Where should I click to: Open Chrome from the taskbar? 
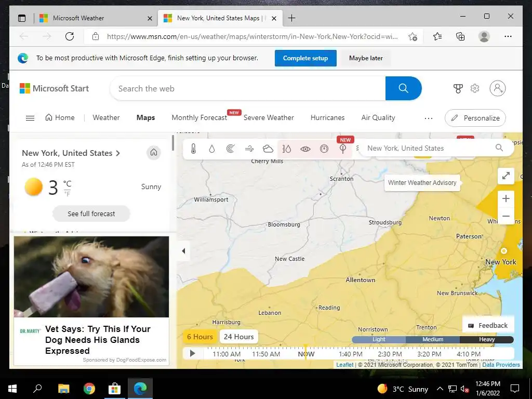(x=89, y=389)
